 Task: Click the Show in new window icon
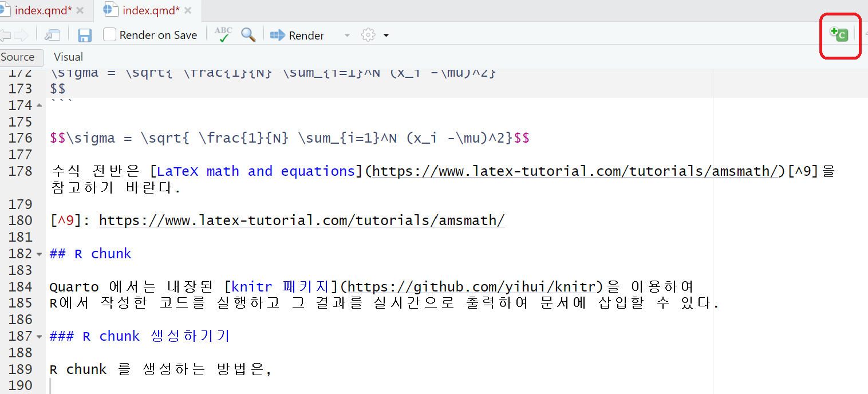point(53,36)
